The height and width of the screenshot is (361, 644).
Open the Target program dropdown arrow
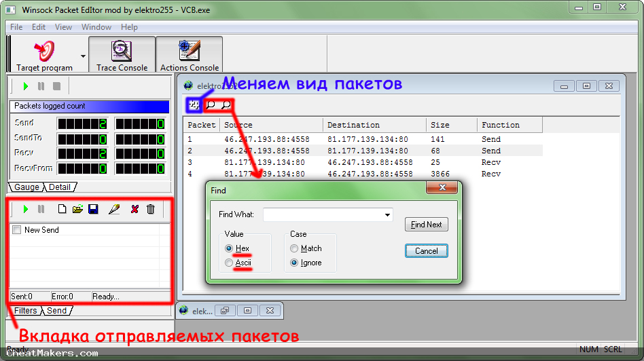[83, 56]
